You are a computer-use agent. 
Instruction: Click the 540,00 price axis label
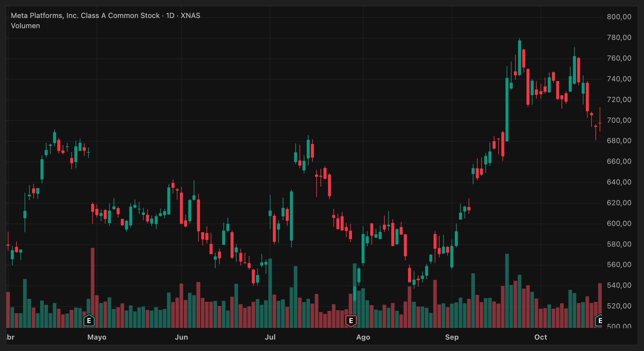[x=619, y=285]
